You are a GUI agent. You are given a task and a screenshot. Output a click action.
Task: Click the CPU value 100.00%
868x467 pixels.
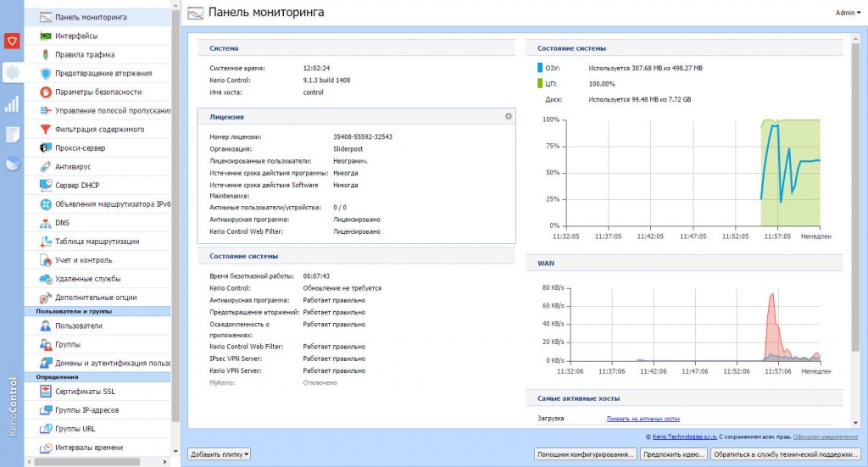(602, 84)
